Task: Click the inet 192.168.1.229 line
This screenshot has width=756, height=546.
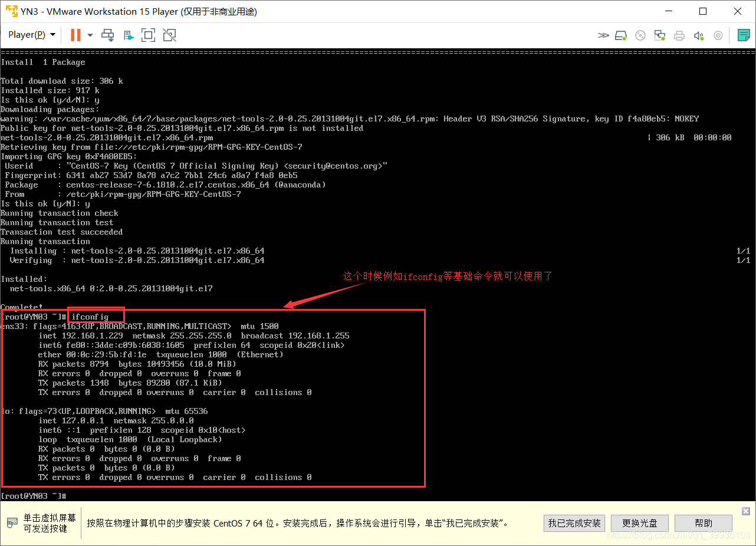Action: (x=194, y=336)
